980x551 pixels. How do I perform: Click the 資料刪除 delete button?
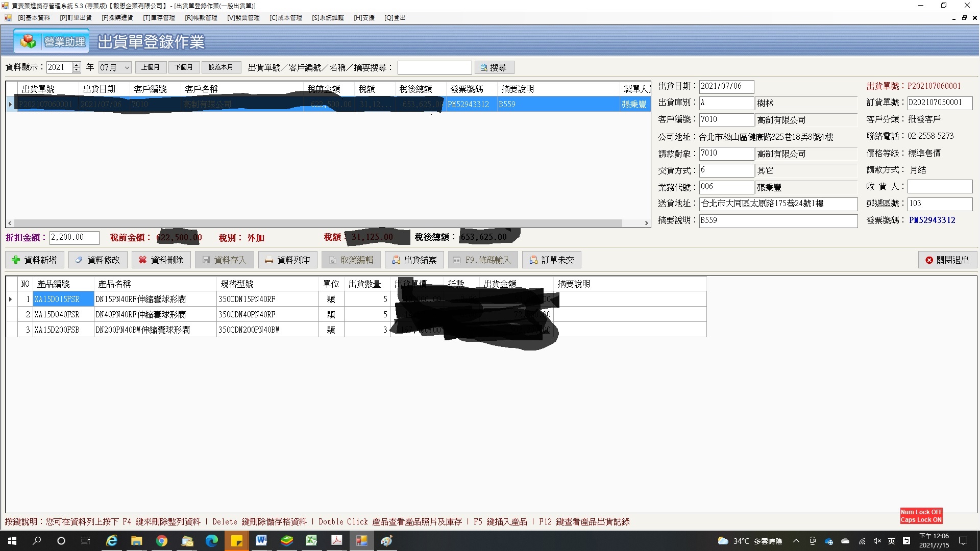pos(161,260)
